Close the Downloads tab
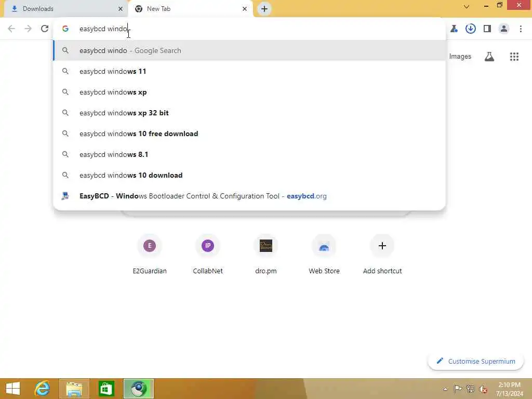This screenshot has width=532, height=399. tap(120, 9)
